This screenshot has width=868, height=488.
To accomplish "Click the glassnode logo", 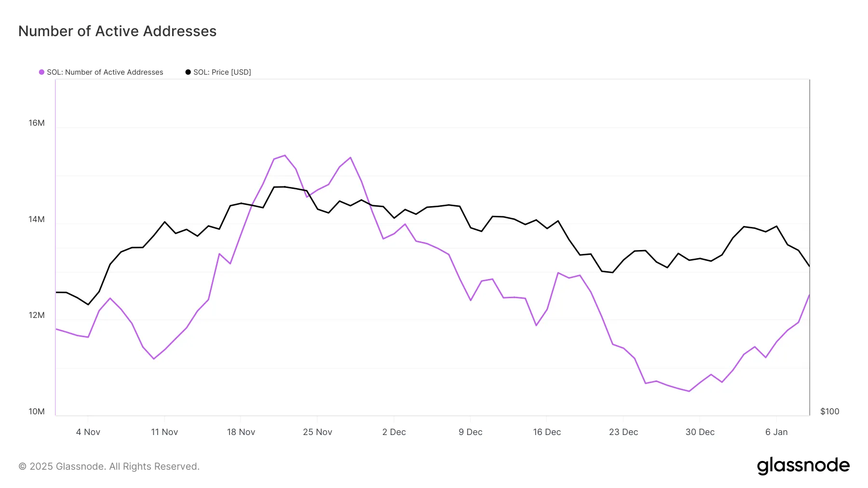I will (x=803, y=466).
